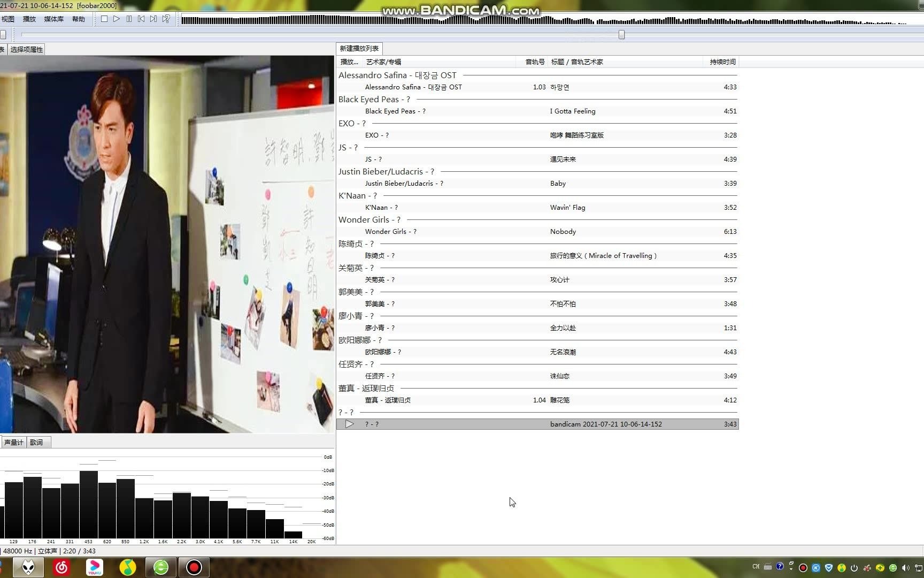
Task: Select the 廖小青 track 全力以赴
Action: tap(537, 328)
